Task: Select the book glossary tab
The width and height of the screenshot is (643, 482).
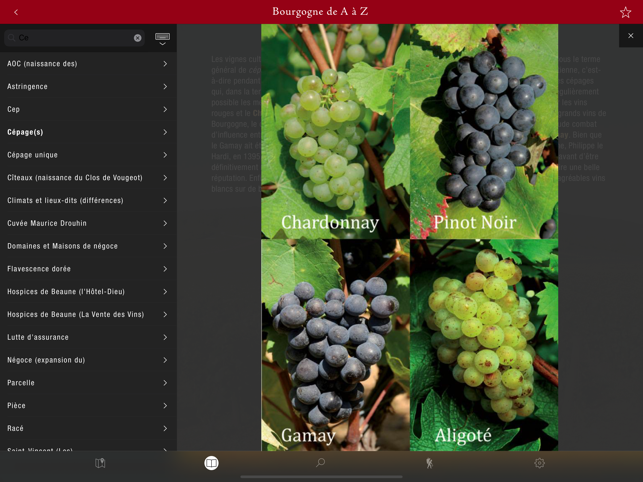Action: (x=212, y=463)
